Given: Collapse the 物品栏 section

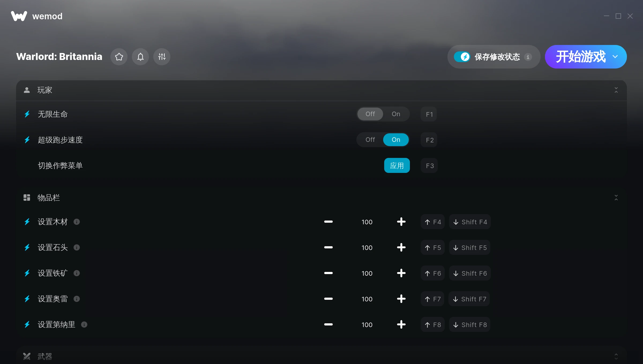Looking at the screenshot, I should pos(616,198).
